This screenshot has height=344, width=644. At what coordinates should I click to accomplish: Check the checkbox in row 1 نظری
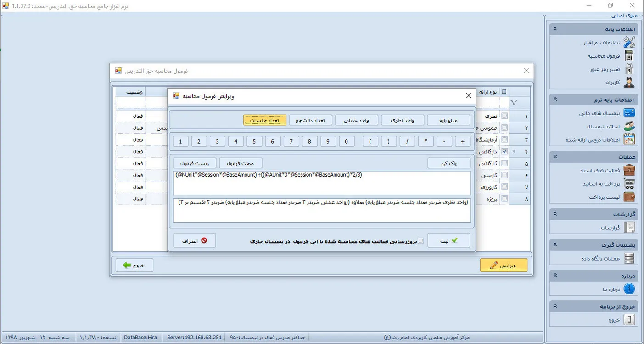click(504, 116)
